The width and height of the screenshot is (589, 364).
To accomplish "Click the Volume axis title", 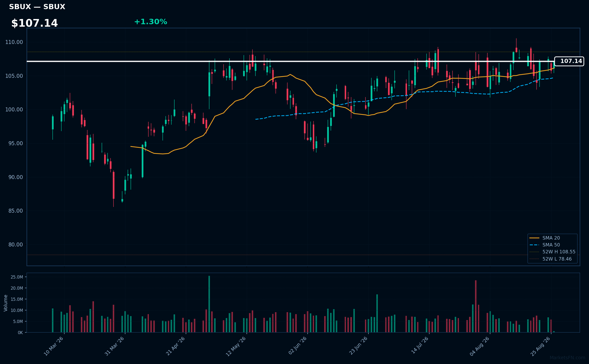I will click(x=6, y=303).
